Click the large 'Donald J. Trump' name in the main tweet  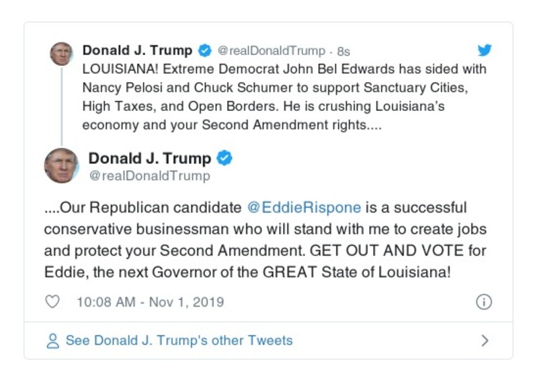[x=150, y=159]
